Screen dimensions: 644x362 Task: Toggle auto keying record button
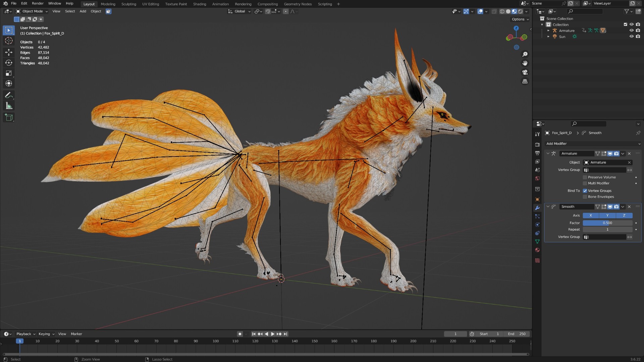[239, 334]
